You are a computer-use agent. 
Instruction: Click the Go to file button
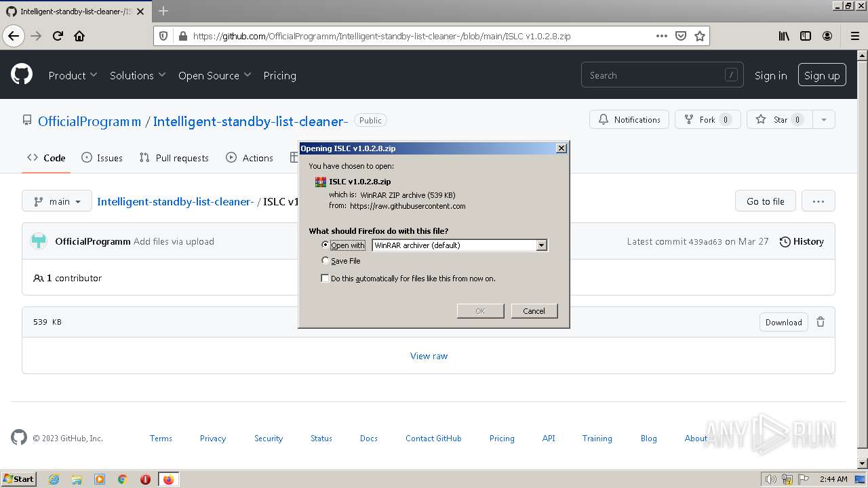(766, 201)
